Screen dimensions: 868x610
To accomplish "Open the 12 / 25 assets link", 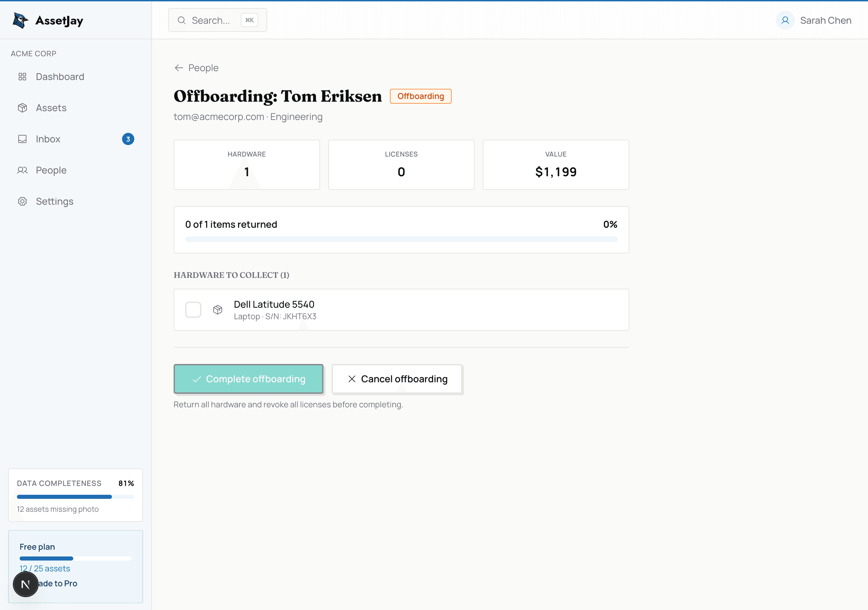I will pyautogui.click(x=45, y=568).
